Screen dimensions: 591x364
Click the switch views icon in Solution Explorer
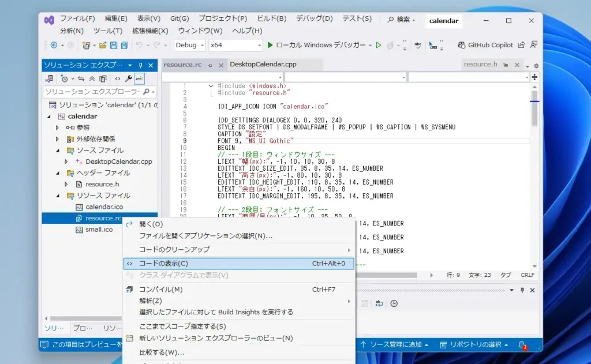49,79
